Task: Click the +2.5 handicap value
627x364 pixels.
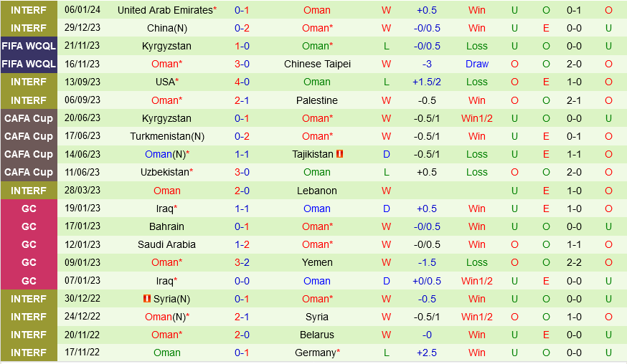Action: (x=428, y=353)
